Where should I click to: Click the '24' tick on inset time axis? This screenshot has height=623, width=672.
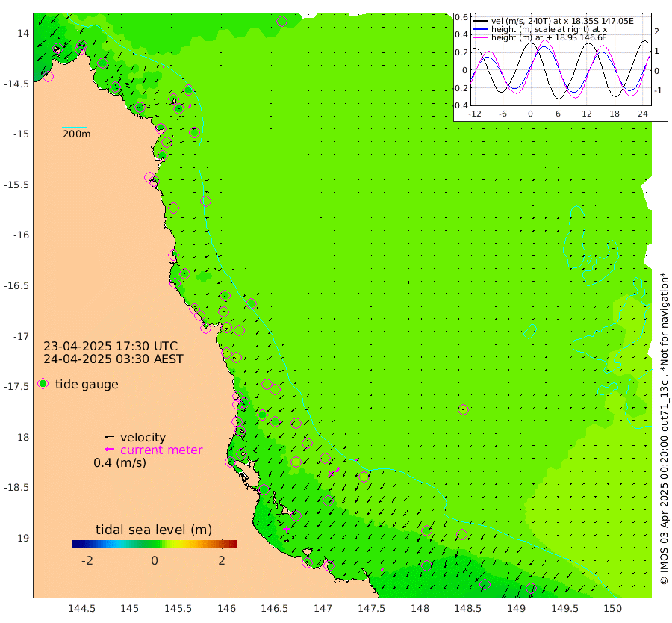[x=642, y=114]
